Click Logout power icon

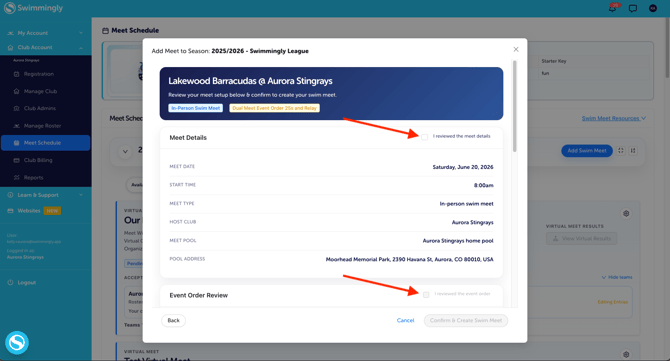[10, 282]
